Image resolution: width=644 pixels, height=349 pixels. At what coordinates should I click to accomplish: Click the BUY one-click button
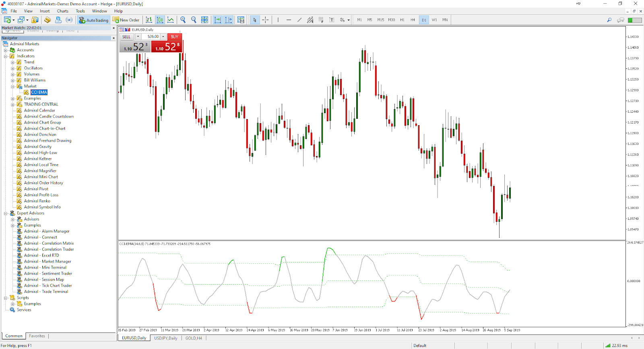point(174,37)
